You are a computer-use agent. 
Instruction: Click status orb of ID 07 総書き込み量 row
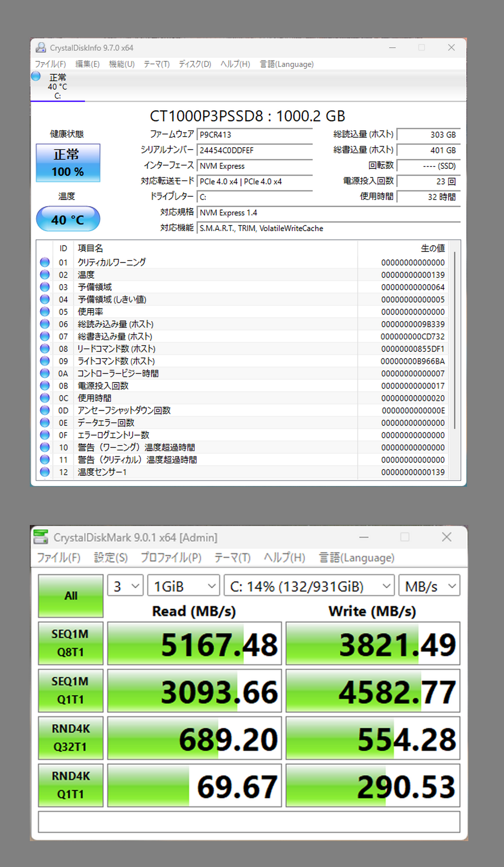(x=45, y=336)
